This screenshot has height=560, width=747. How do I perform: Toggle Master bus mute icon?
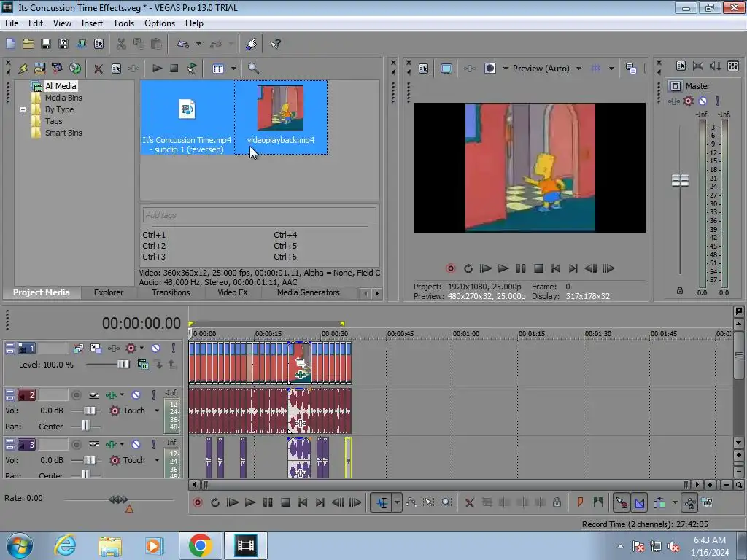click(x=703, y=101)
